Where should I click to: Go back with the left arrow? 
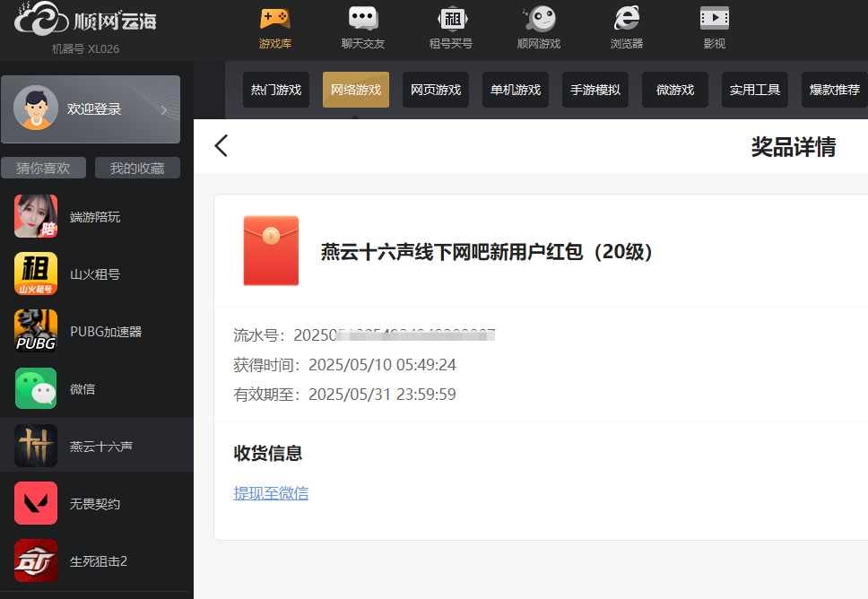coord(221,146)
